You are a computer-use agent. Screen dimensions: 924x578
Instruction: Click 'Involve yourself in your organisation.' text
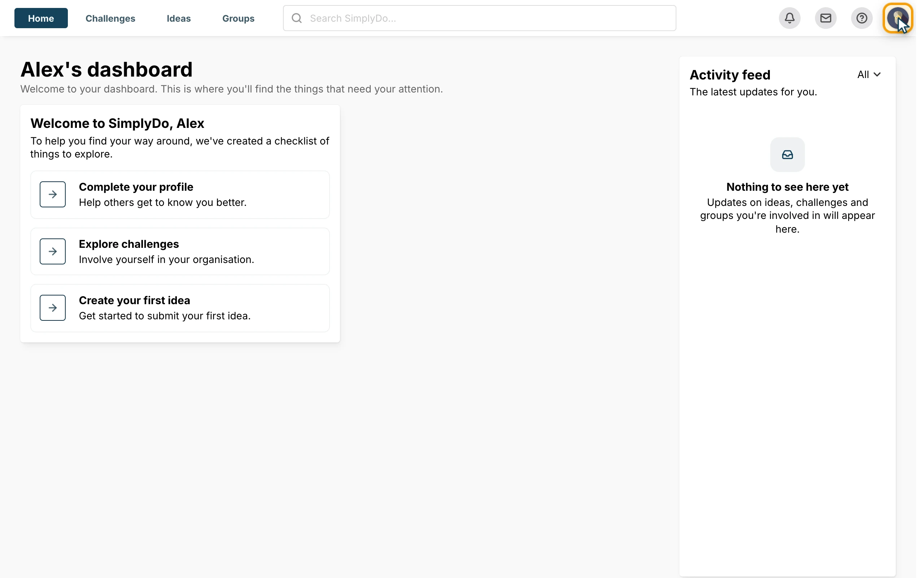click(x=166, y=259)
